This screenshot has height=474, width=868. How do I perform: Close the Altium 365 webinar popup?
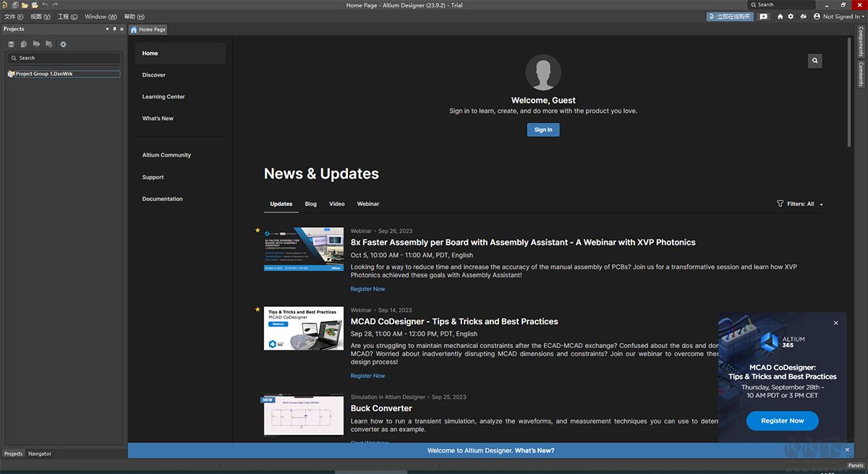coord(835,323)
